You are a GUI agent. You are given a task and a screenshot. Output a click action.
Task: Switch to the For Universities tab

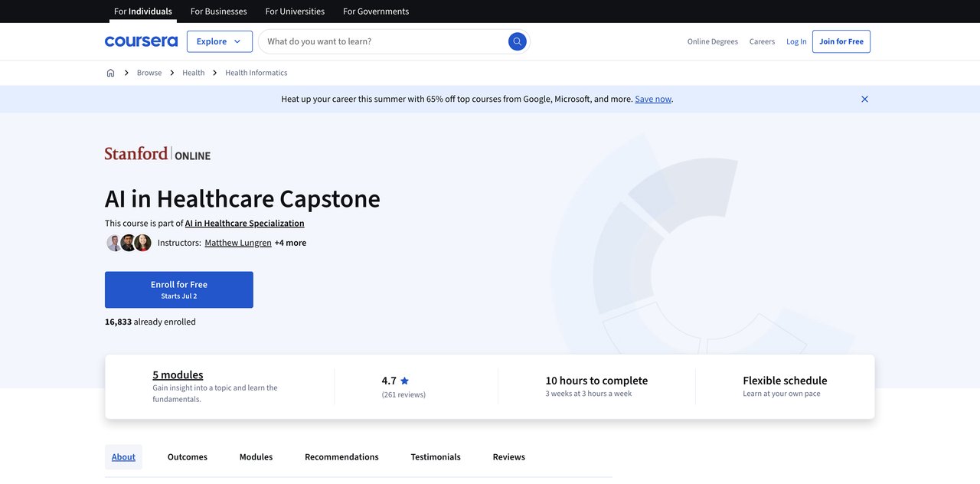295,11
